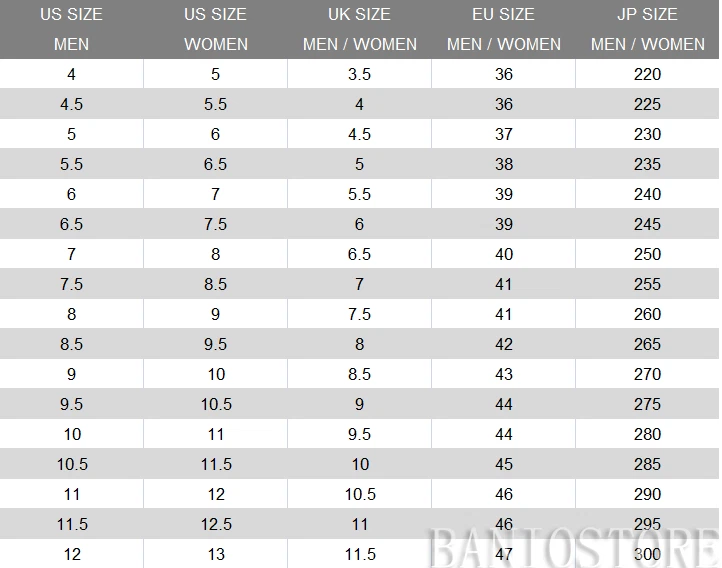Viewport: 722px width, 568px height.
Task: Click EU size 42 cell
Action: [x=504, y=344]
